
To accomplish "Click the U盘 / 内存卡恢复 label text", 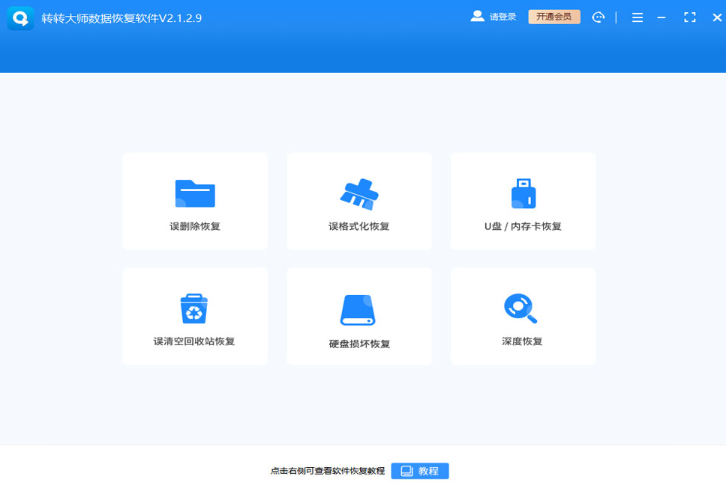I will coord(523,226).
